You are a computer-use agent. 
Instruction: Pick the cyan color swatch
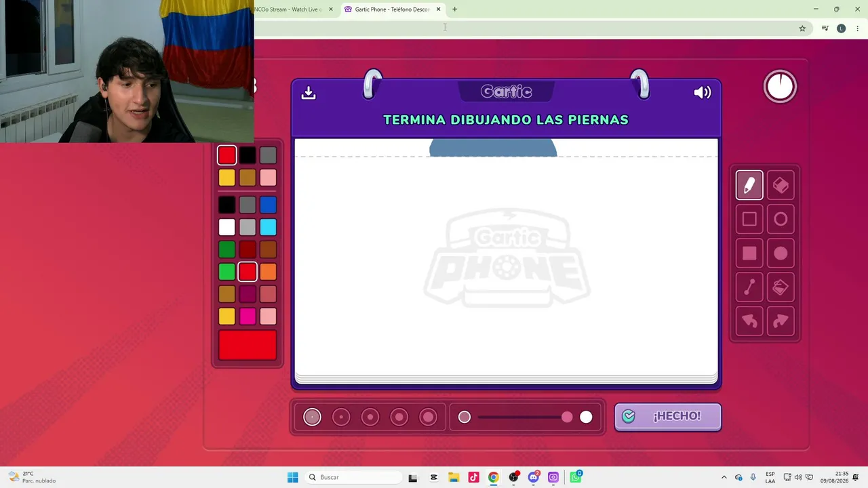[x=268, y=227]
